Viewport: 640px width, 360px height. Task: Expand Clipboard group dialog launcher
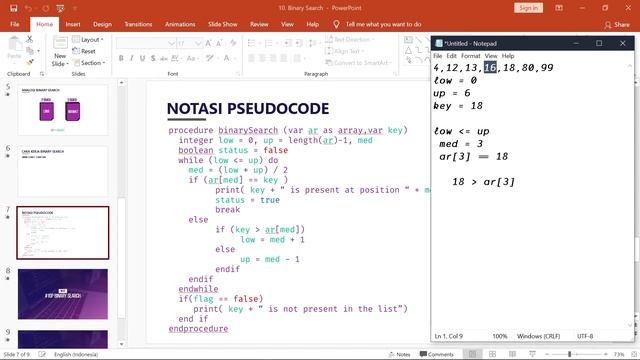[42, 74]
